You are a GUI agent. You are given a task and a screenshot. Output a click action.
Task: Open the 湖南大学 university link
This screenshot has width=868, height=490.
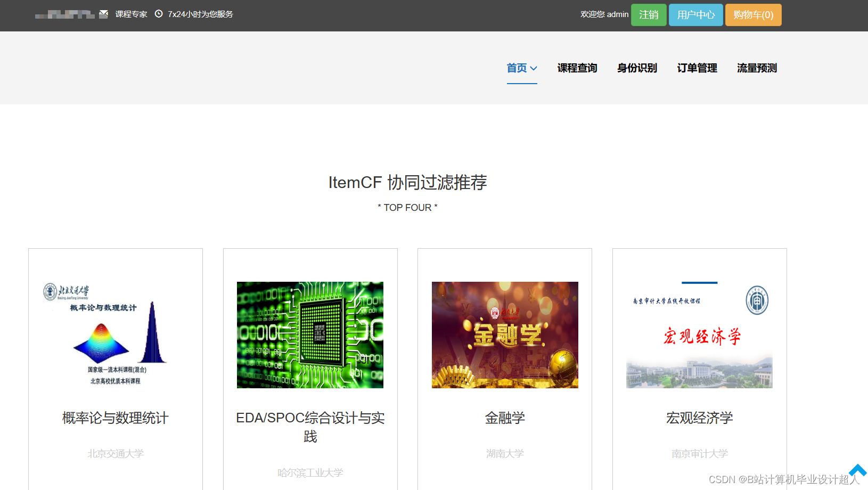point(504,453)
